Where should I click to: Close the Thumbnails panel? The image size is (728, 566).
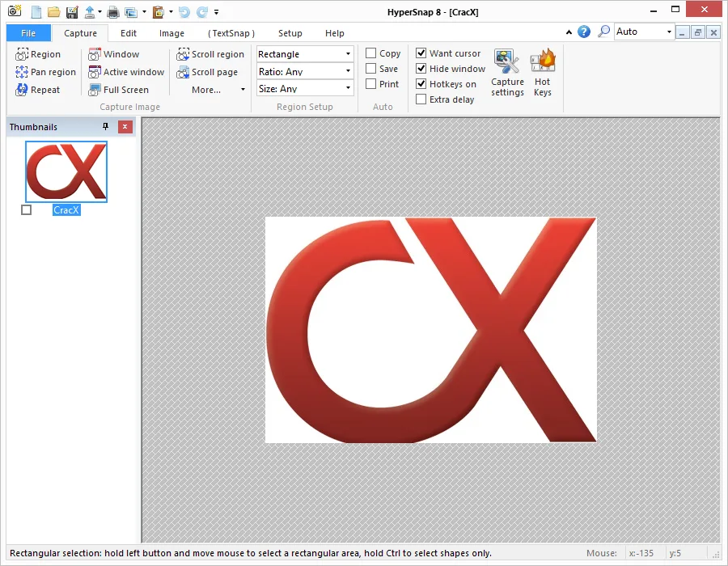125,127
